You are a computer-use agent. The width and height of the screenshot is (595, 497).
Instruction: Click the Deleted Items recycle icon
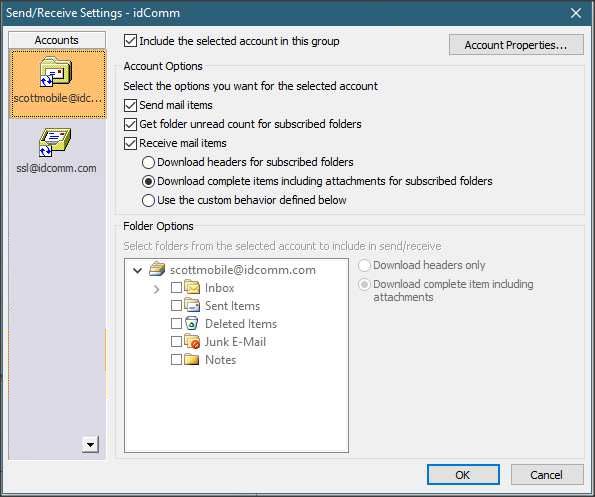click(192, 323)
